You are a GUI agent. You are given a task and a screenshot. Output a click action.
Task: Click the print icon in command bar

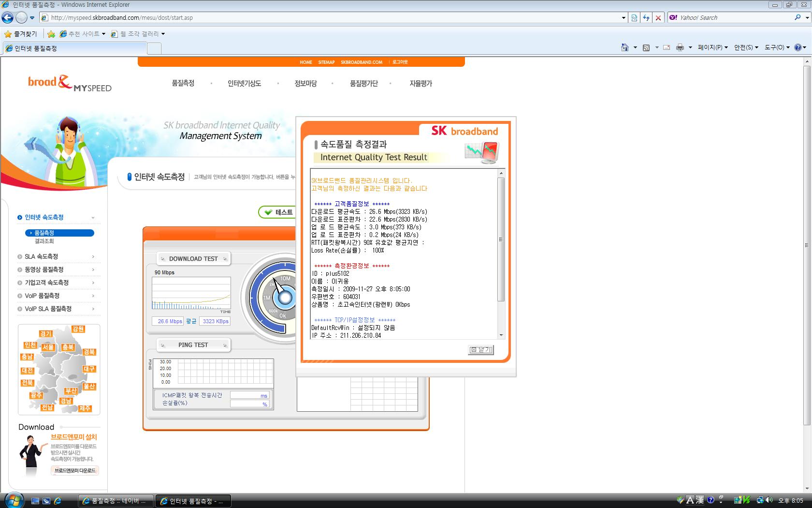(680, 47)
